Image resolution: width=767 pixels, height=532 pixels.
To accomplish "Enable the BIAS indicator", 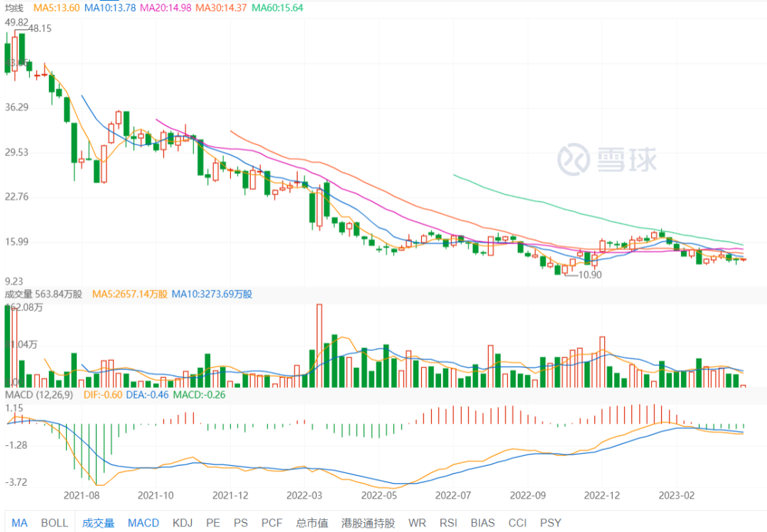I will click(482, 523).
